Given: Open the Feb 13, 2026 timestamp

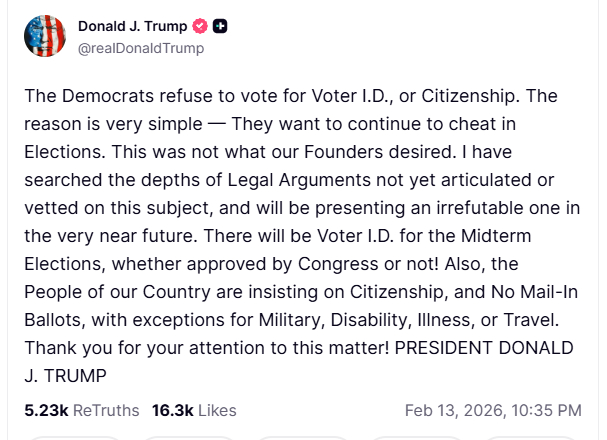Looking at the screenshot, I should [x=493, y=410].
